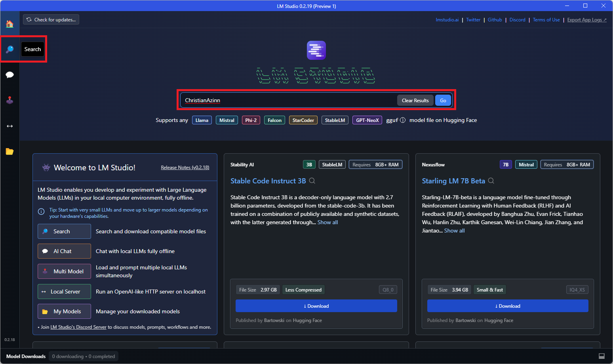The image size is (613, 364).
Task: Select the Llama architecture tag
Action: tap(202, 120)
